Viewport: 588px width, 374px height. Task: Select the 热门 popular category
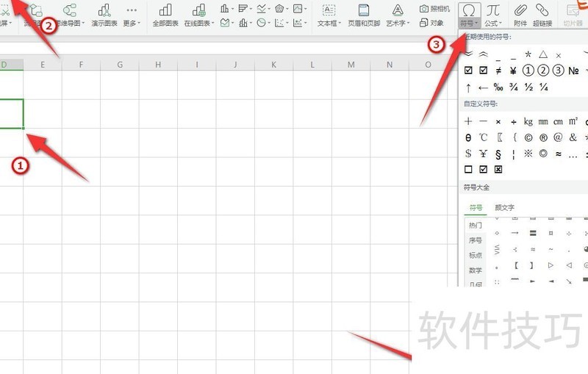coord(475,226)
